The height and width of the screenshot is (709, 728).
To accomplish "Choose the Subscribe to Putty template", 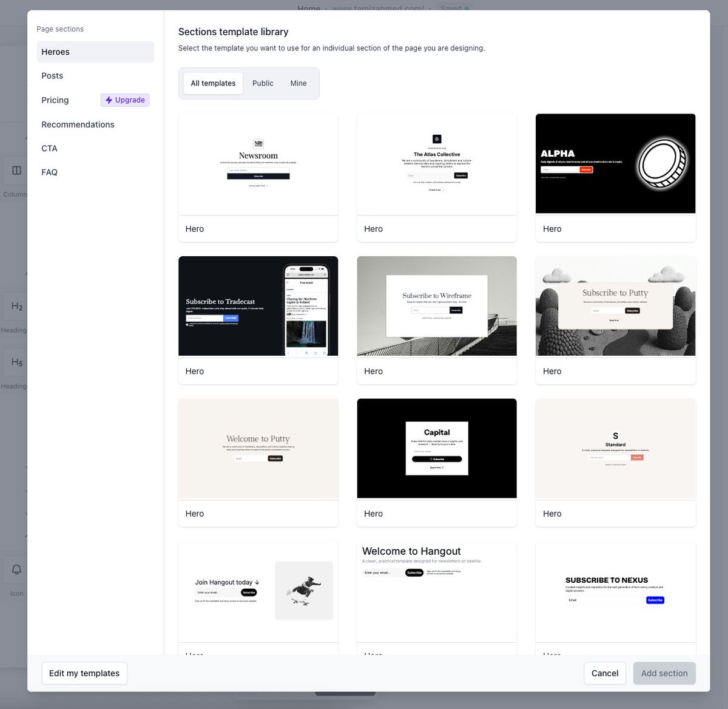I will pyautogui.click(x=616, y=320).
